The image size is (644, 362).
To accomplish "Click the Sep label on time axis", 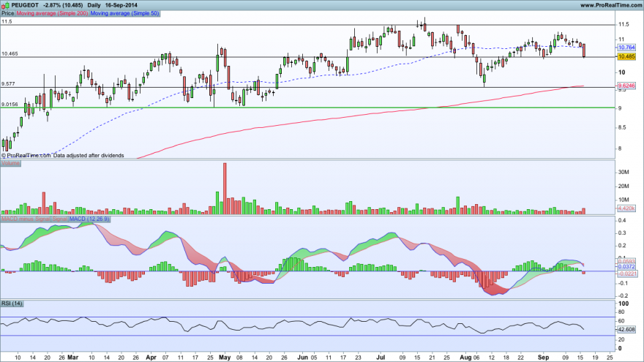I will [543, 358].
